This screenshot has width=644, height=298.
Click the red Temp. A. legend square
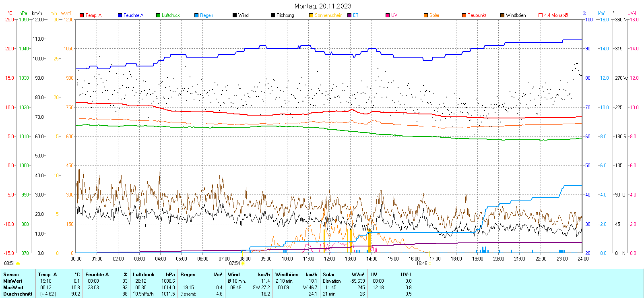point(82,15)
